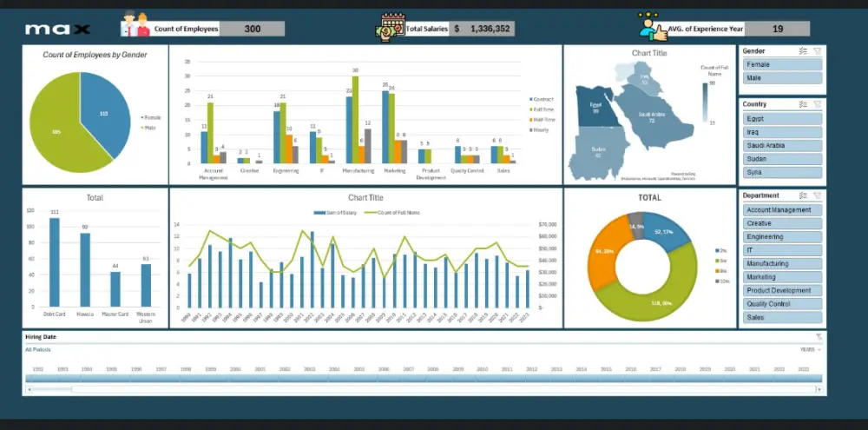Viewport: 868px width, 430px height.
Task: Filter by IT department slicer item
Action: [x=782, y=250]
